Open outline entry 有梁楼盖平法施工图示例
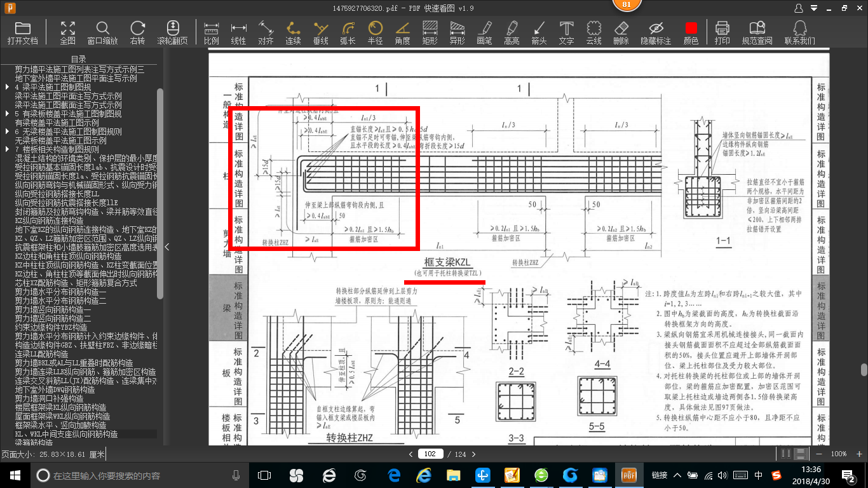Viewport: 868px width, 488px height. click(x=57, y=123)
